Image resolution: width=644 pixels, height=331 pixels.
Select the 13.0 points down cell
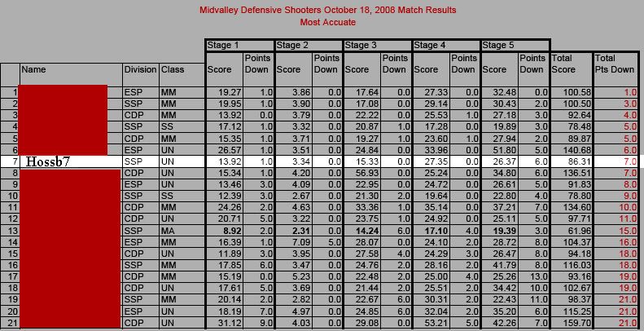(534, 277)
